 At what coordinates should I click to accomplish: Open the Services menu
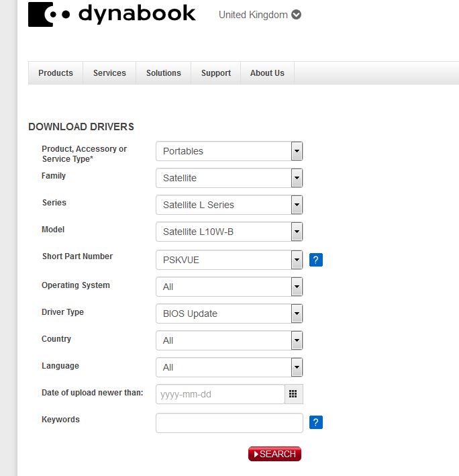pyautogui.click(x=109, y=73)
